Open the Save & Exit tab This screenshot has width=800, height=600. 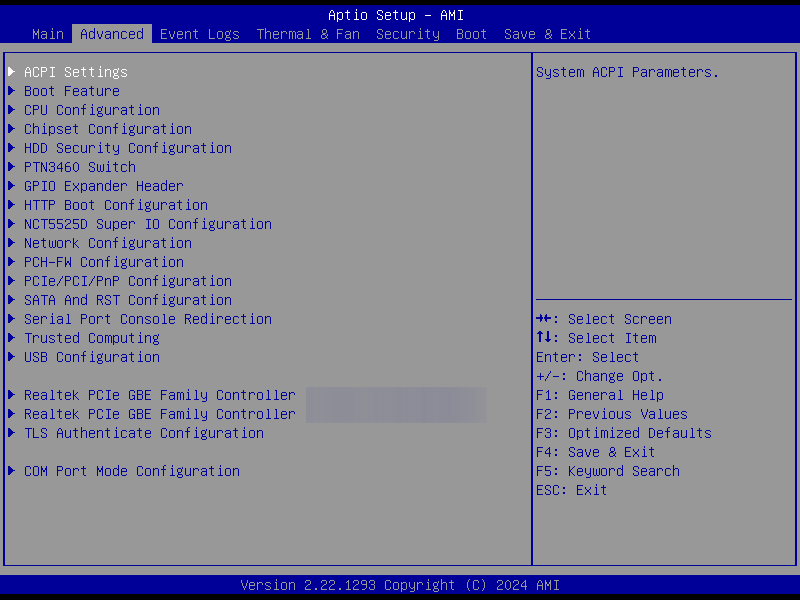click(x=547, y=34)
